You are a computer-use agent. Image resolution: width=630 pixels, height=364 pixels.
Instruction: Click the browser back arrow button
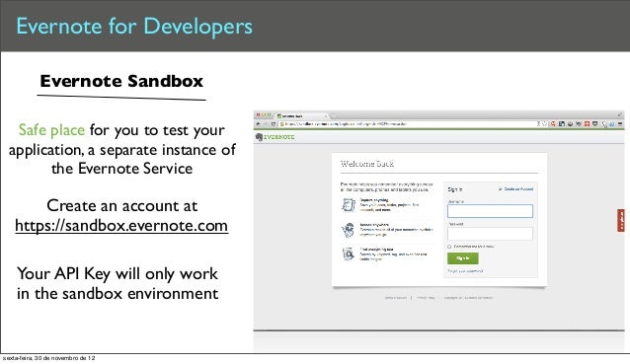pyautogui.click(x=259, y=124)
